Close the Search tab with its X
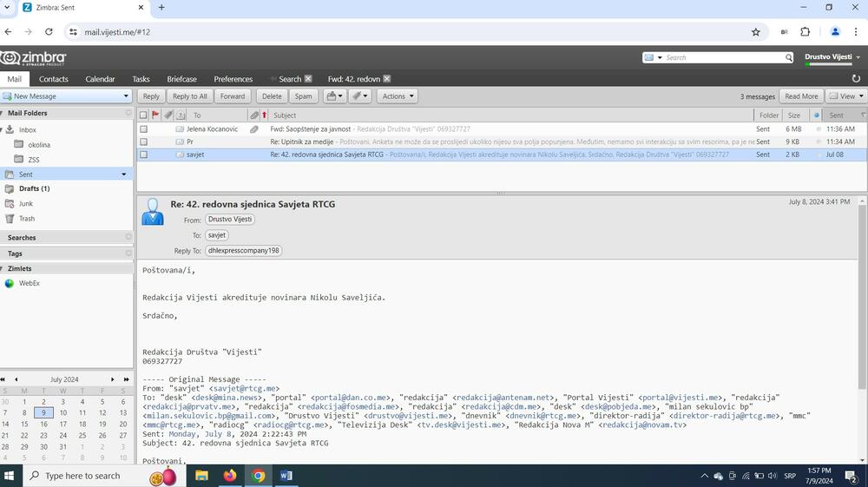Image resolution: width=868 pixels, height=487 pixels. tap(308, 79)
